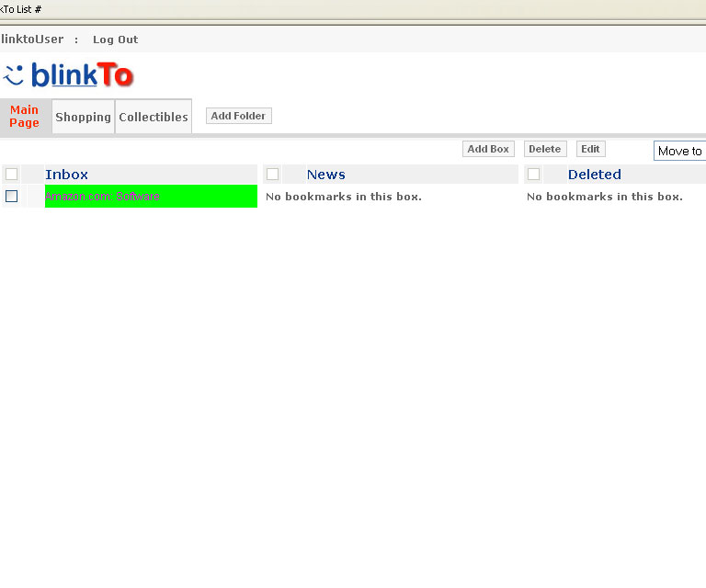Open the Move to dropdown
The image size is (706, 588).
click(679, 152)
